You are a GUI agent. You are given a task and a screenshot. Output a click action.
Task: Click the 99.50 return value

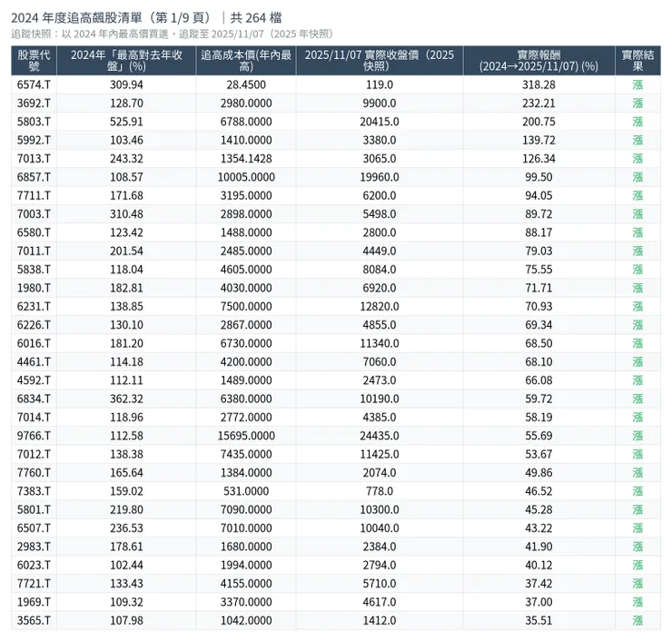click(539, 177)
